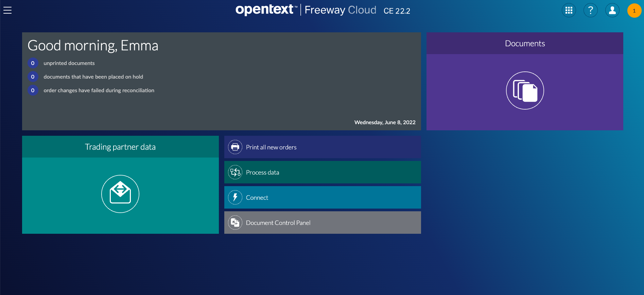Open Document Control Panel tile
Screen dimensions: 644x295
pyautogui.click(x=323, y=223)
